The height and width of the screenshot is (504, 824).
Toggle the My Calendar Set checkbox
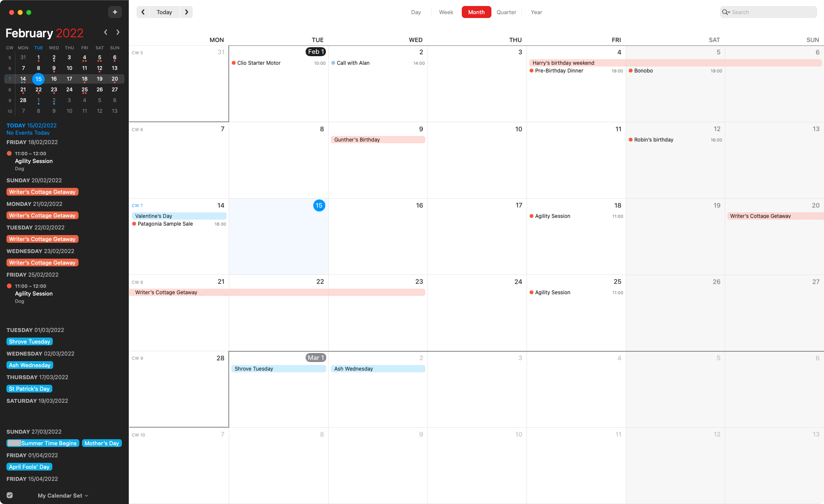click(x=9, y=496)
